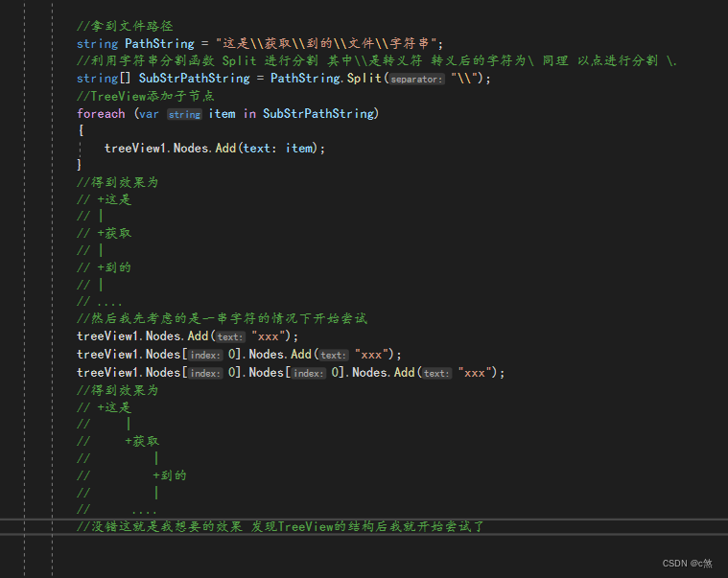Click first '// +到的' comment line
Screen dimensions: 728x578
[x=104, y=267]
